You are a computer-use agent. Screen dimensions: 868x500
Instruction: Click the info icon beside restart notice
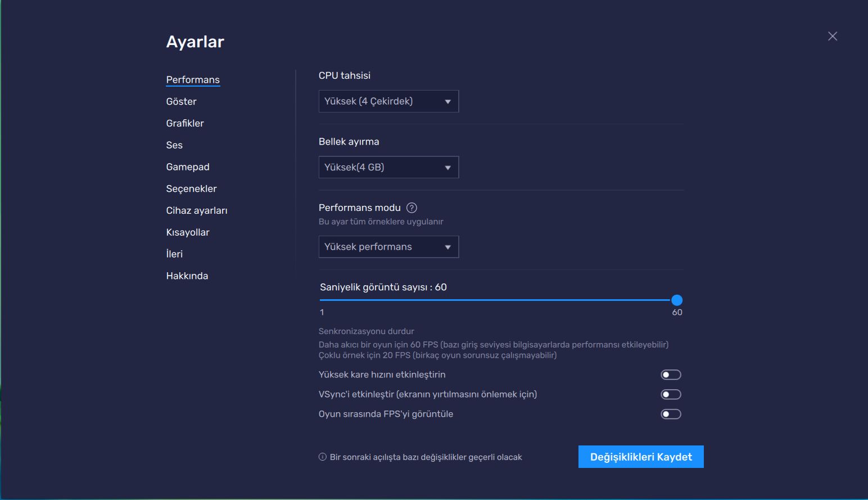pos(323,457)
